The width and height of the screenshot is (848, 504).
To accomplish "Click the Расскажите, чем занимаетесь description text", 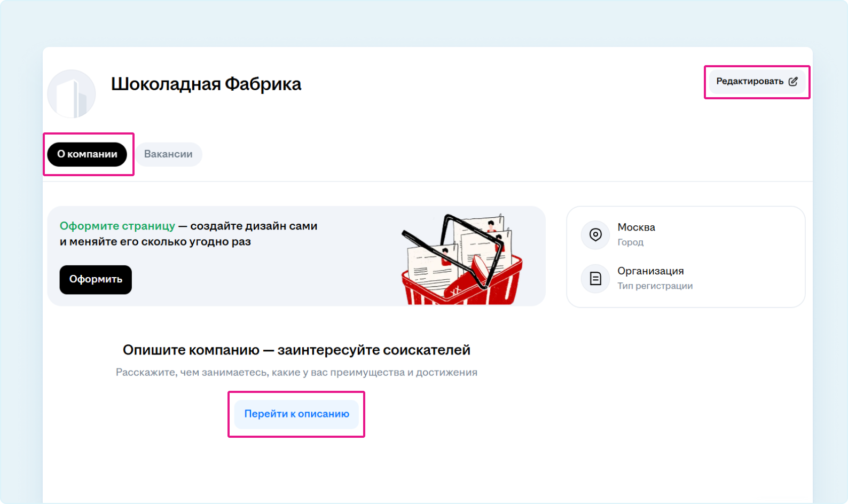I will pyautogui.click(x=296, y=373).
